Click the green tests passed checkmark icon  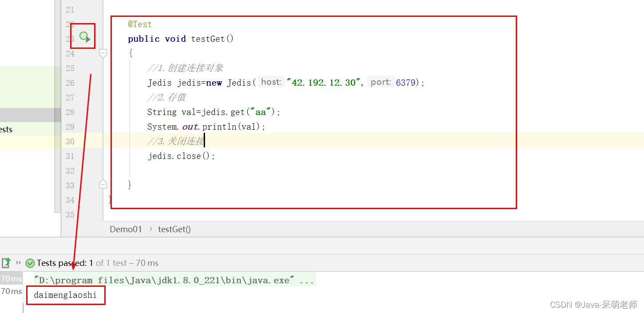[30, 263]
